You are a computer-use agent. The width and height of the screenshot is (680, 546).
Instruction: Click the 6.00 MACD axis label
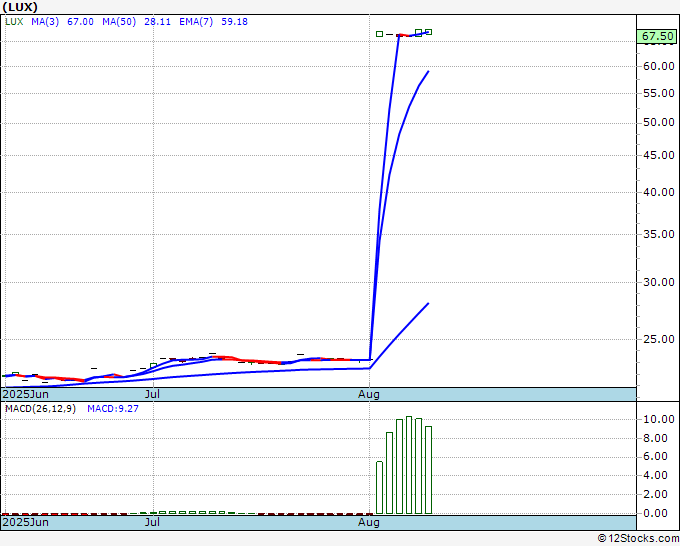click(655, 457)
